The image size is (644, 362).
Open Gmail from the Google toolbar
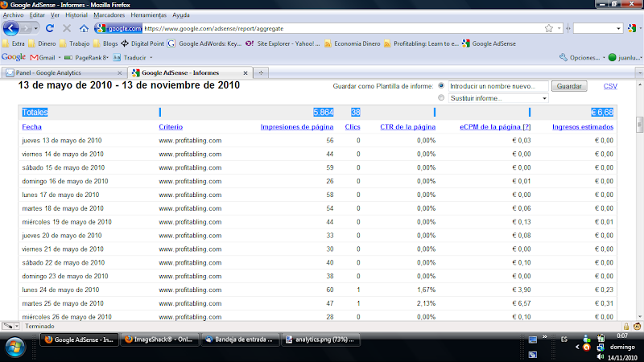click(x=43, y=57)
